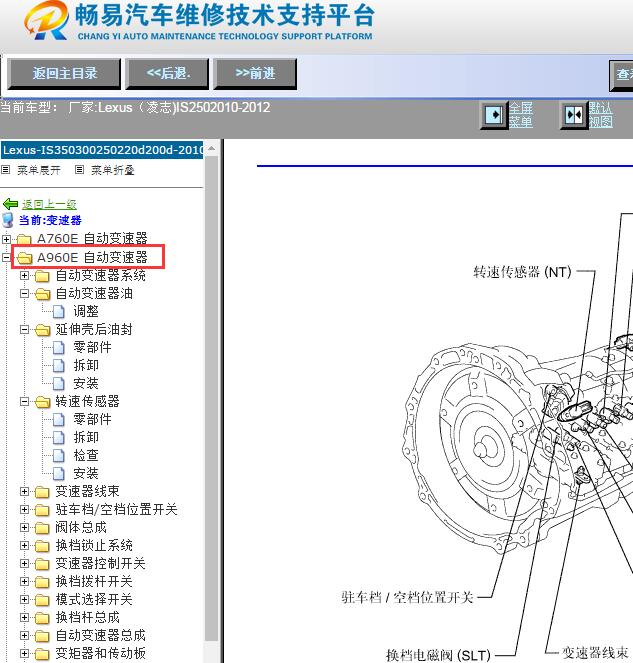
Task: Open 零部件 under 转速传感器
Action: (x=92, y=419)
